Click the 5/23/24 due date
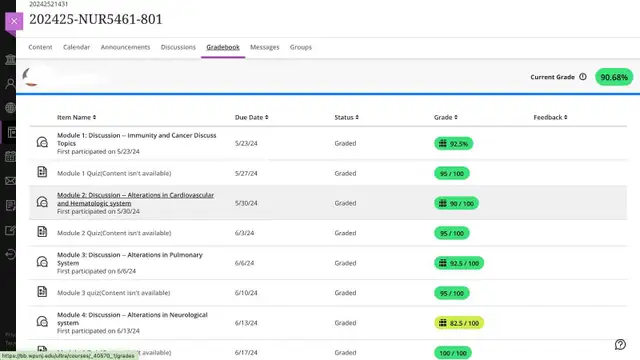This screenshot has height=360, width=640. (x=246, y=143)
